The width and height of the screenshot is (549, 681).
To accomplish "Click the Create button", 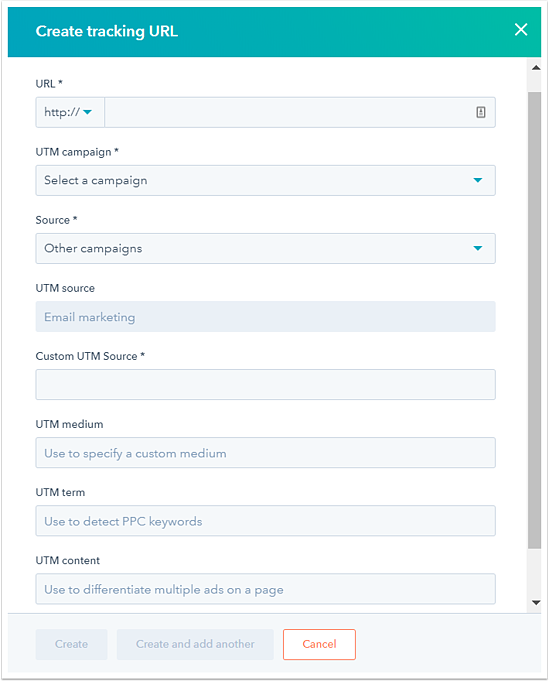I will pyautogui.click(x=71, y=644).
